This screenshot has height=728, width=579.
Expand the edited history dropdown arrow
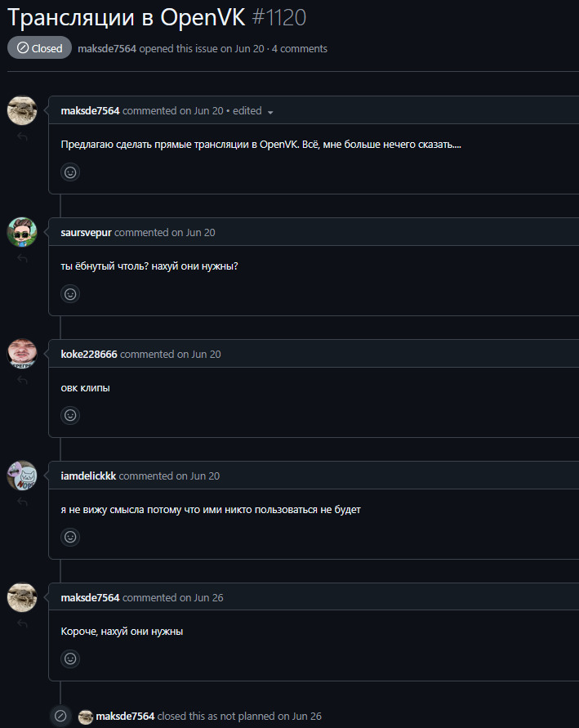click(x=270, y=112)
